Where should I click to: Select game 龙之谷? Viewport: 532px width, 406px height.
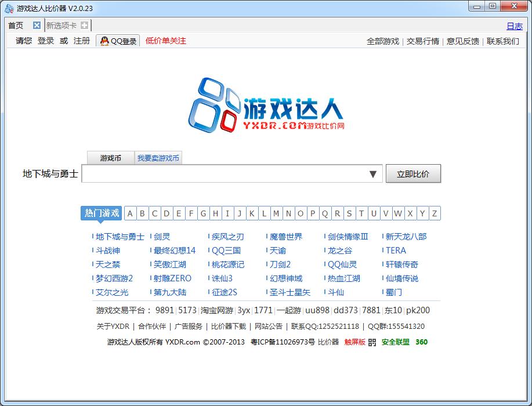pyautogui.click(x=340, y=251)
